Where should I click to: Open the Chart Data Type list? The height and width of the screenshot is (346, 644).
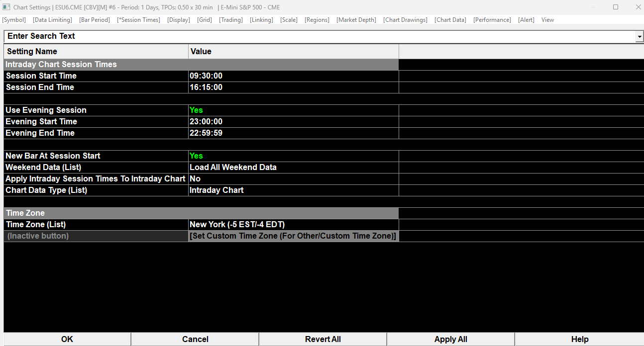tap(294, 190)
